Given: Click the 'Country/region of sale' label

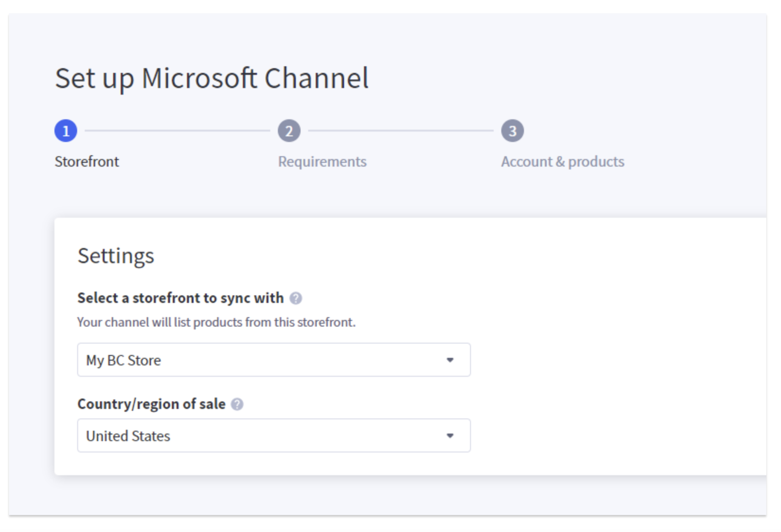Looking at the screenshot, I should click(151, 404).
